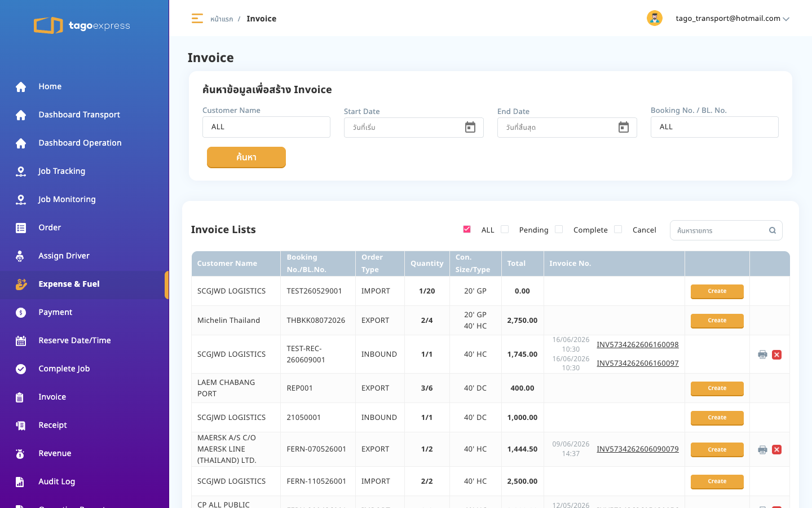The image size is (812, 508).
Task: Check the Pending filter checkbox
Action: coord(505,229)
